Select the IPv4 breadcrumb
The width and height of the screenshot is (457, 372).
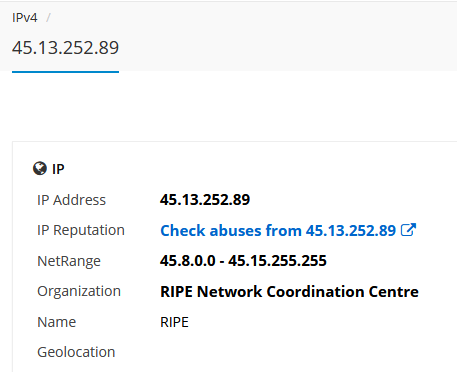click(25, 17)
